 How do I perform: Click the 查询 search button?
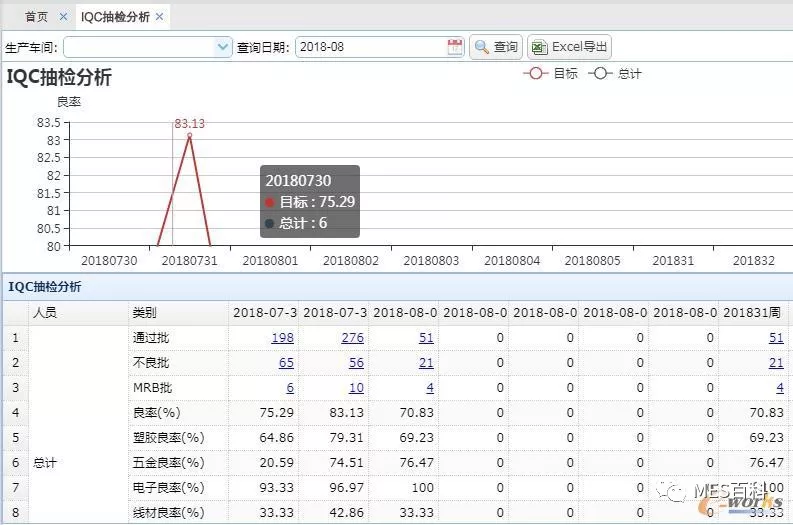[x=496, y=47]
